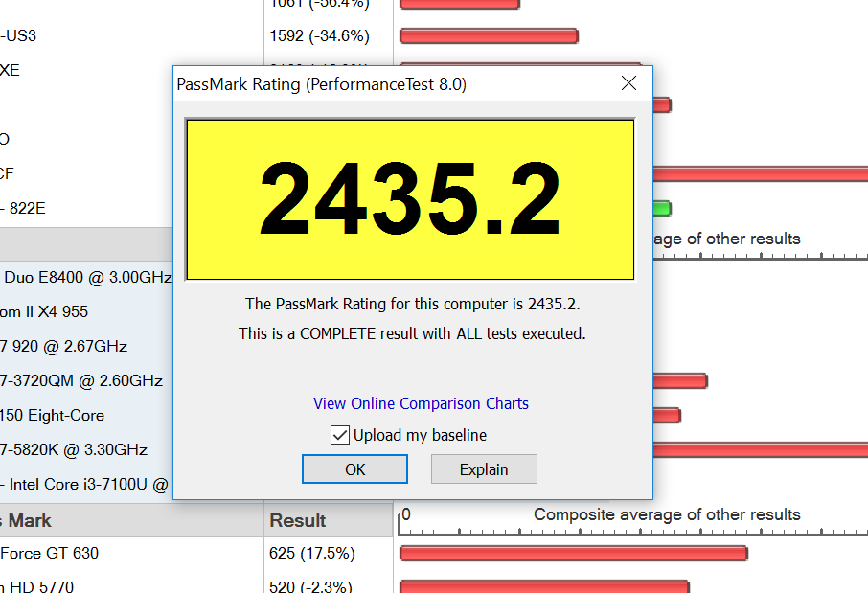Select the Intel Core i3-7100U row
The height and width of the screenshot is (593, 868).
(86, 485)
